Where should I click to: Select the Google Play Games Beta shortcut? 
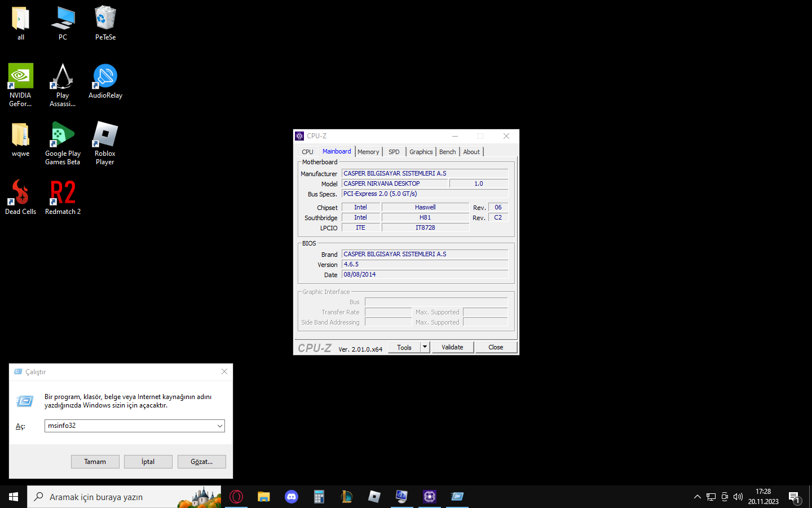coord(63,143)
